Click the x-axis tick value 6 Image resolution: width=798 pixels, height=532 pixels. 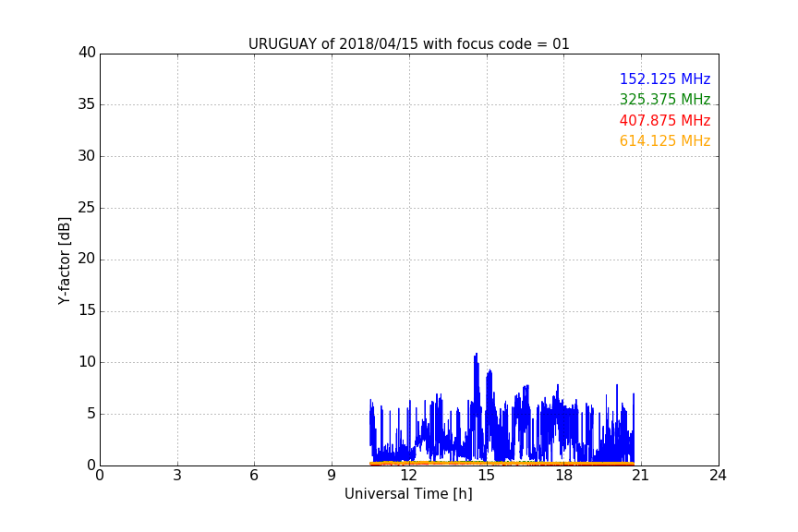[x=255, y=476]
